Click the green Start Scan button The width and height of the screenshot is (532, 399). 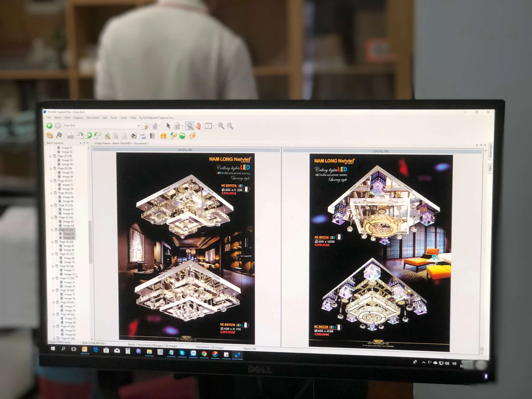[x=49, y=125]
